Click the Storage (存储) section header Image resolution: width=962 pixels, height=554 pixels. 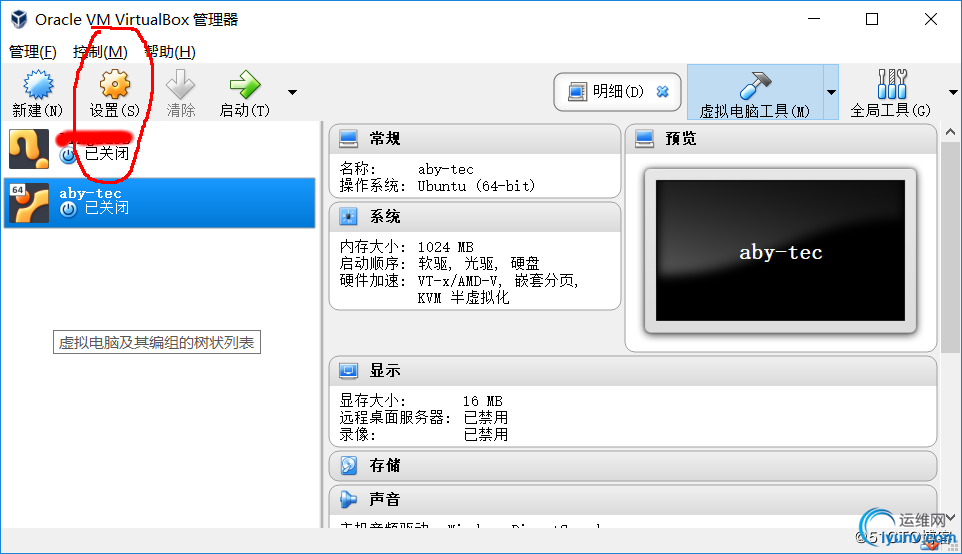[633, 466]
